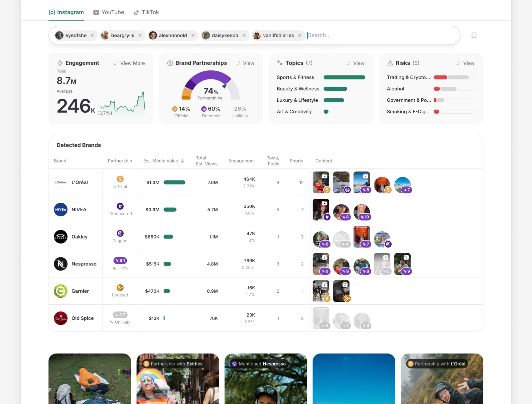Click Old Spice 3.7 Unlikely badge
The image size is (532, 404).
(120, 315)
